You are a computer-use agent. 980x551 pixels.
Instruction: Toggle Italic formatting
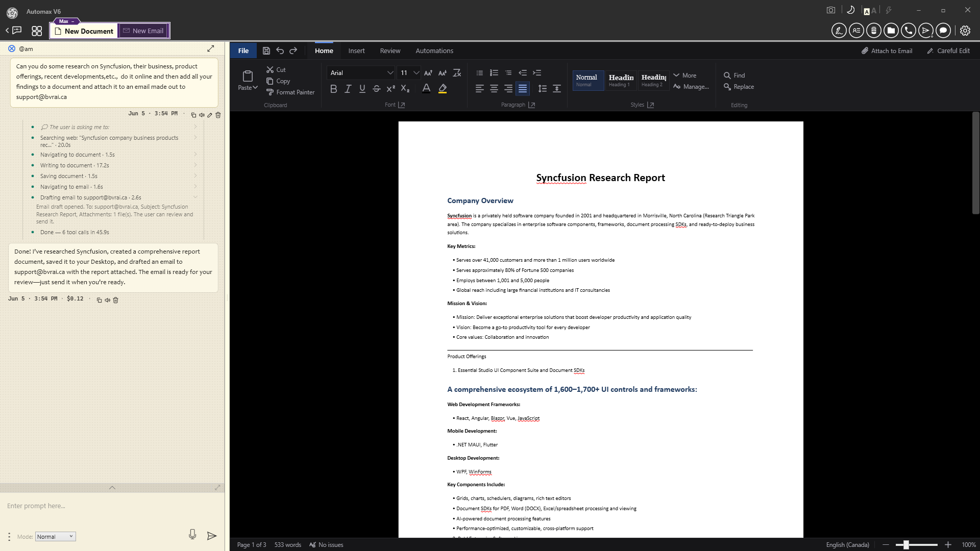[x=348, y=89]
